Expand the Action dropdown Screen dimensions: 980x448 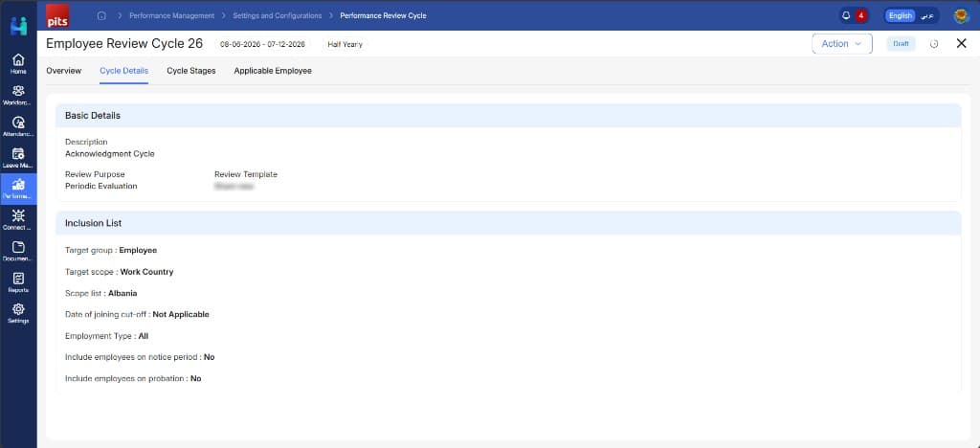tap(842, 44)
